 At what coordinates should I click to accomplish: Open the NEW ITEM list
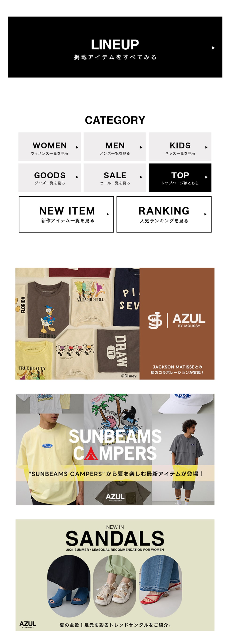66,214
